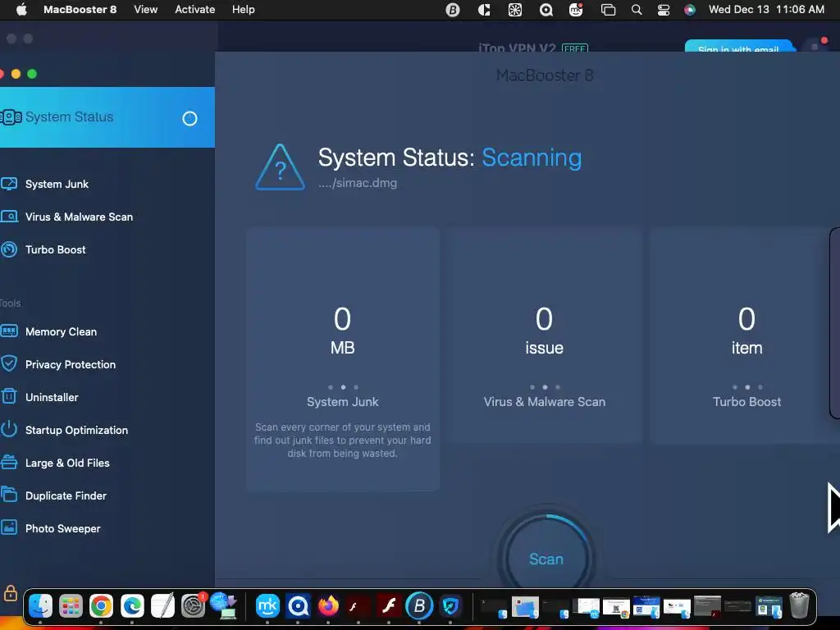Open the View menu
This screenshot has height=630, width=840.
[146, 10]
